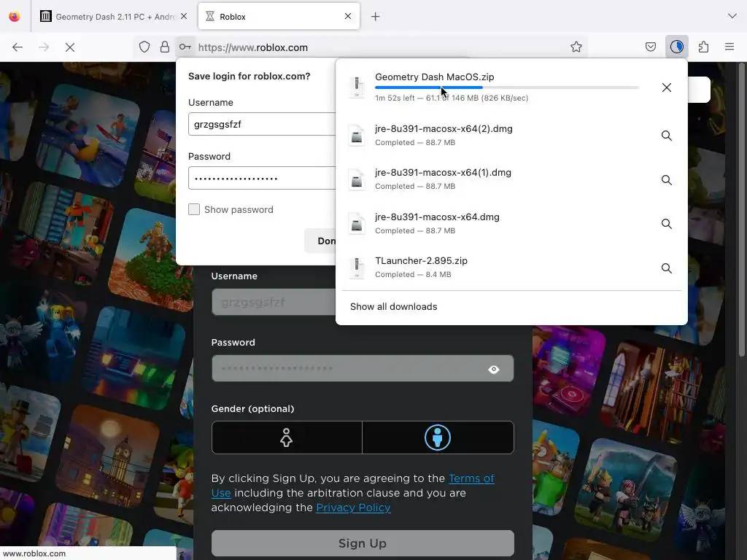Close the Roblox tab
Image resolution: width=747 pixels, height=560 pixels.
[348, 16]
